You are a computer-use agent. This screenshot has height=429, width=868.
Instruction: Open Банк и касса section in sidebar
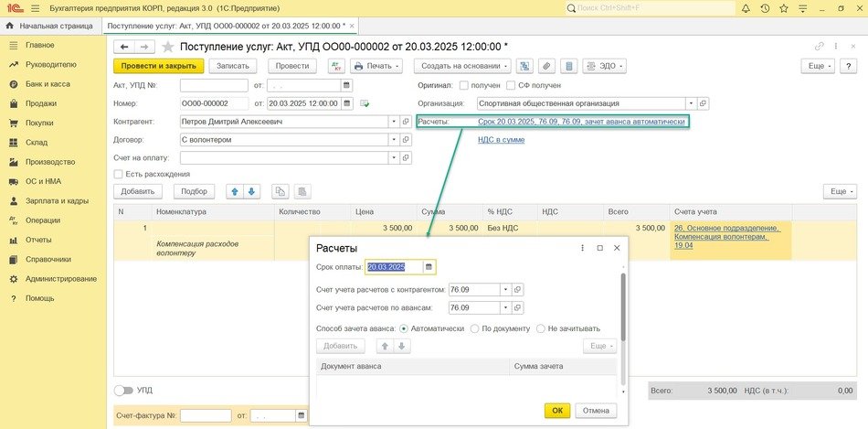[x=46, y=84]
